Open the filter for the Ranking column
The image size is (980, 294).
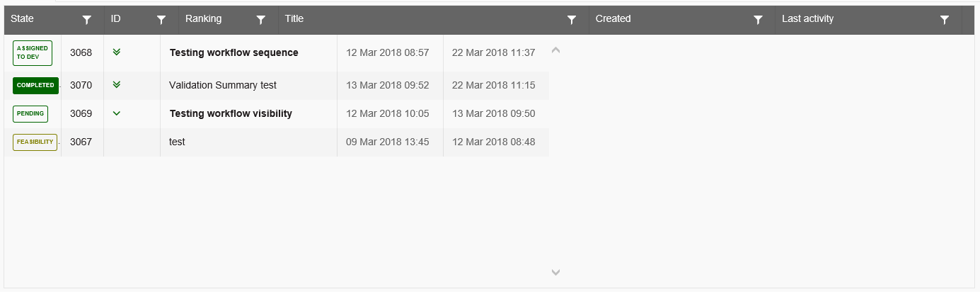[x=260, y=21]
